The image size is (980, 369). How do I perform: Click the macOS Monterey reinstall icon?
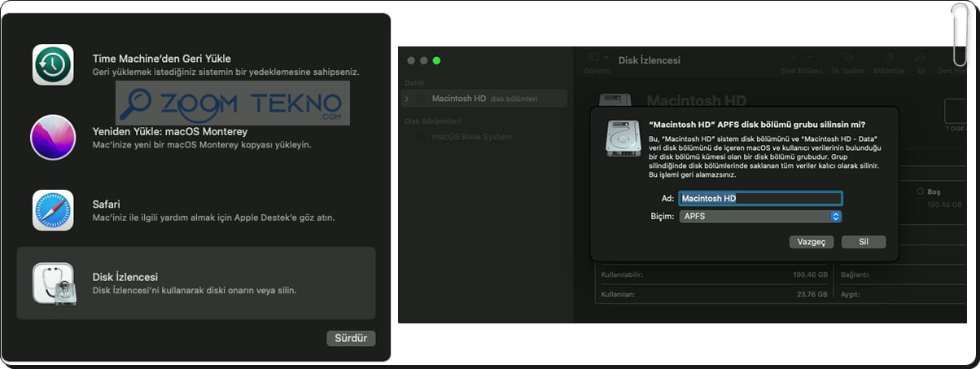coord(53,137)
